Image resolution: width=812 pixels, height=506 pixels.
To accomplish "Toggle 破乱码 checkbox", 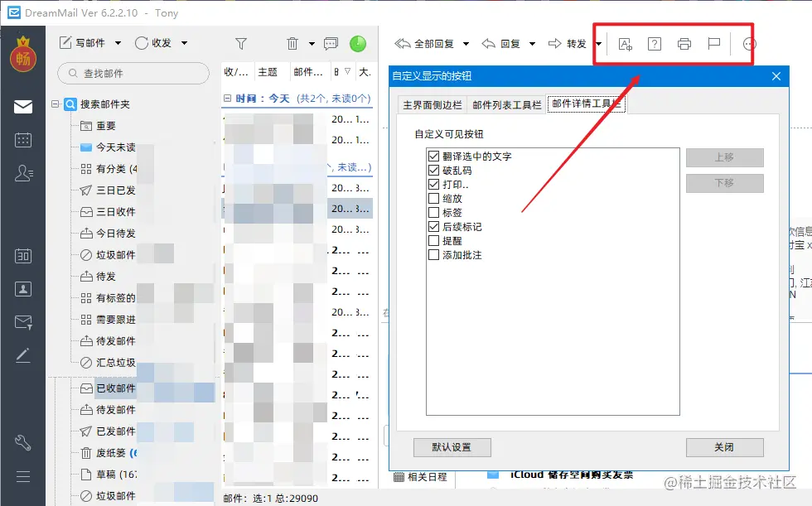I will (434, 170).
